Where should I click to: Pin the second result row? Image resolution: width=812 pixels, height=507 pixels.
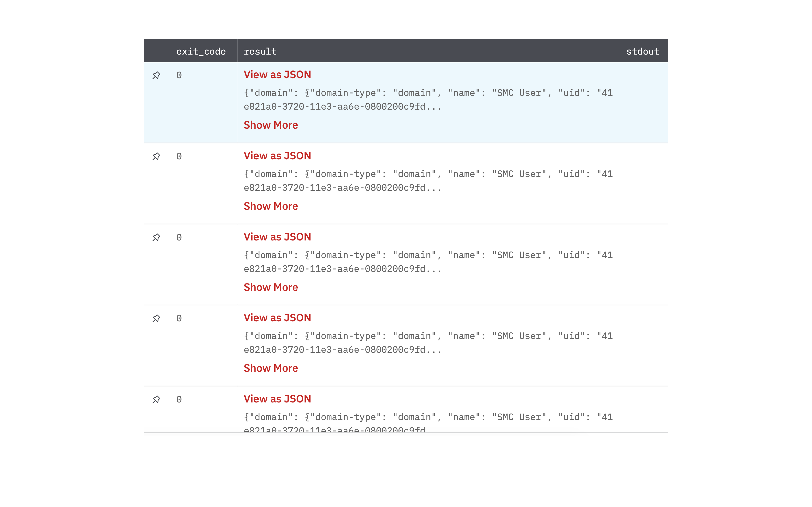pos(156,156)
